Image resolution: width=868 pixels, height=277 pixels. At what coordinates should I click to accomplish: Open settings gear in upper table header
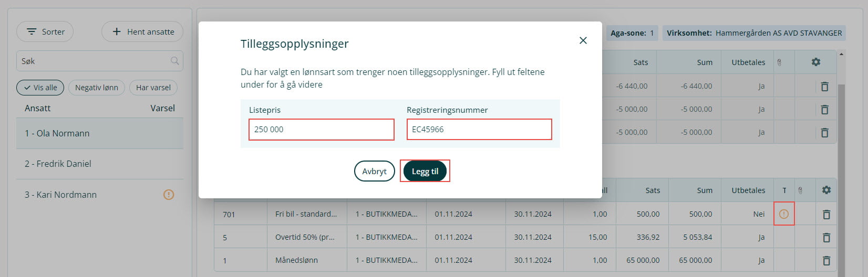tap(815, 62)
